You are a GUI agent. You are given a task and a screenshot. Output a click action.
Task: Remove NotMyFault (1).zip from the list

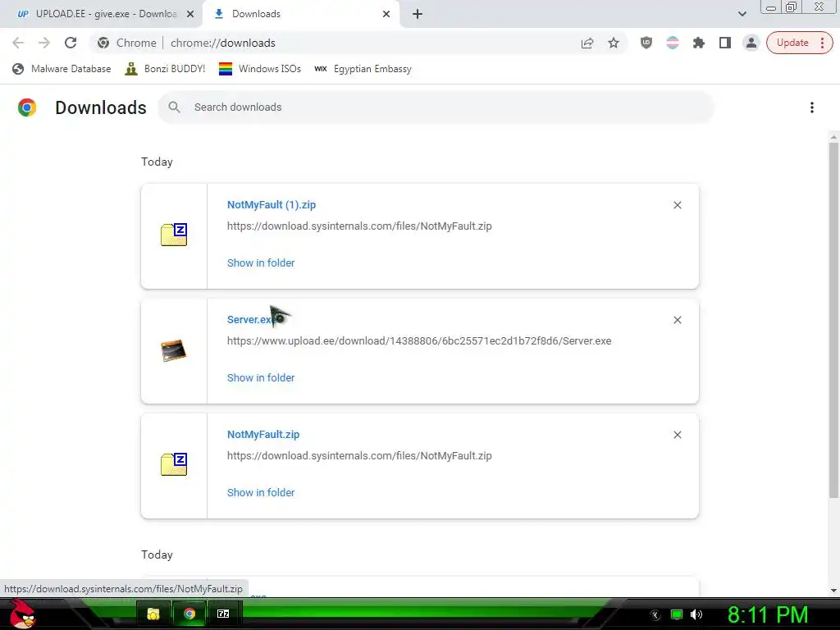pos(677,205)
